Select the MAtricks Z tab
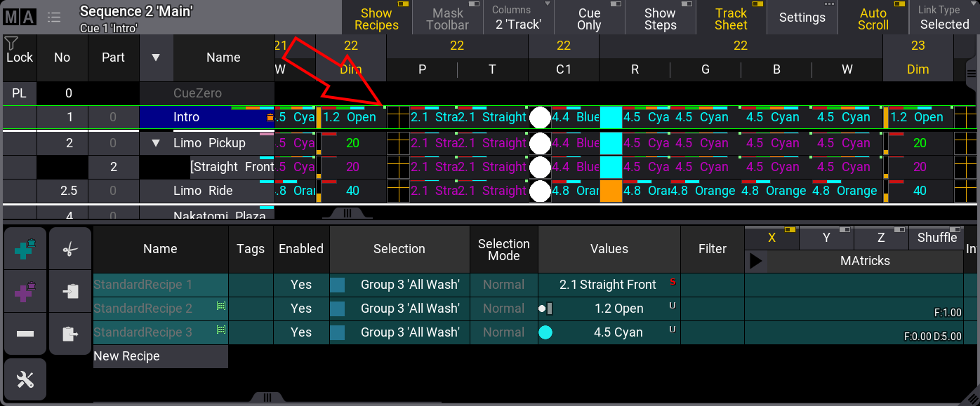980x406 pixels. (881, 238)
